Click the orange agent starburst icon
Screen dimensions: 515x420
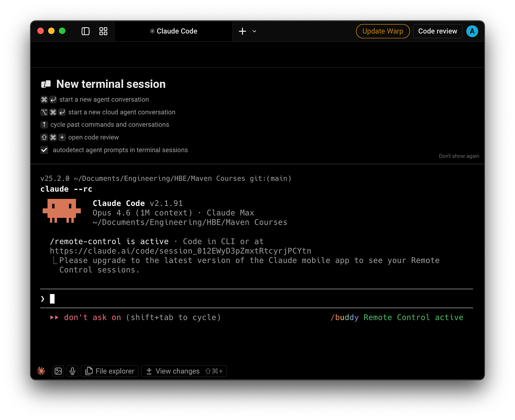coord(41,371)
